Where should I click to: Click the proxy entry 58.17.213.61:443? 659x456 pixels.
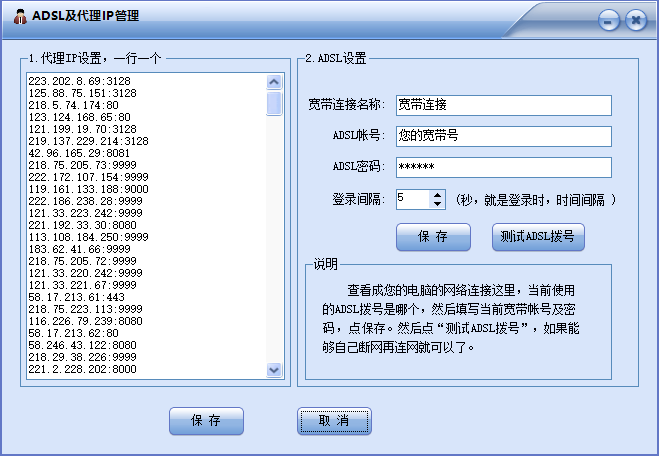(76, 297)
